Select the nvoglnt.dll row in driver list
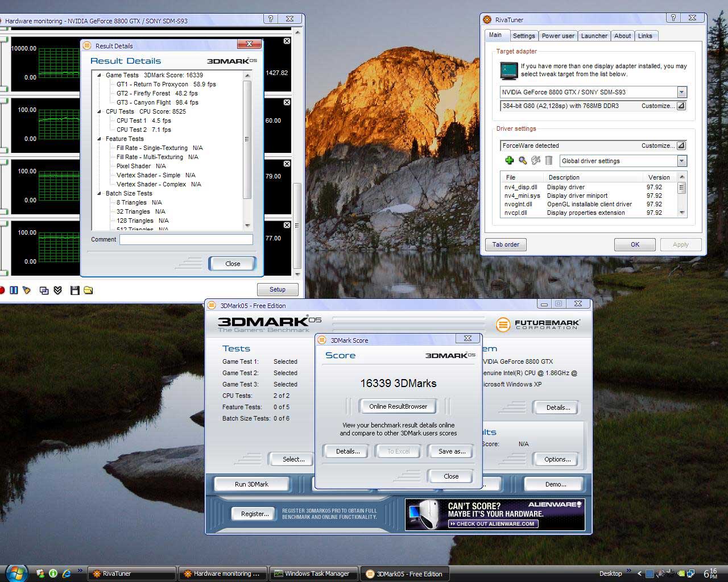The width and height of the screenshot is (728, 582). (588, 204)
